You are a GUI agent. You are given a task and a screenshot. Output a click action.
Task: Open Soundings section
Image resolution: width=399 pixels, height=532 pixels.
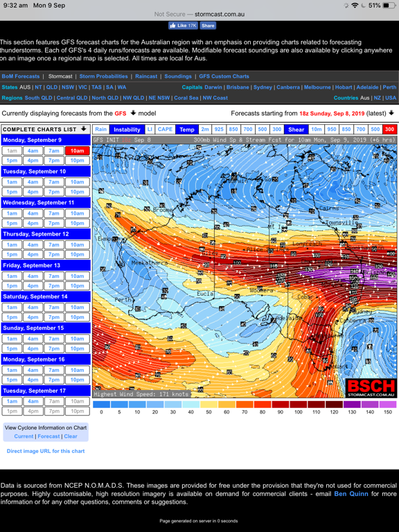pyautogui.click(x=178, y=76)
